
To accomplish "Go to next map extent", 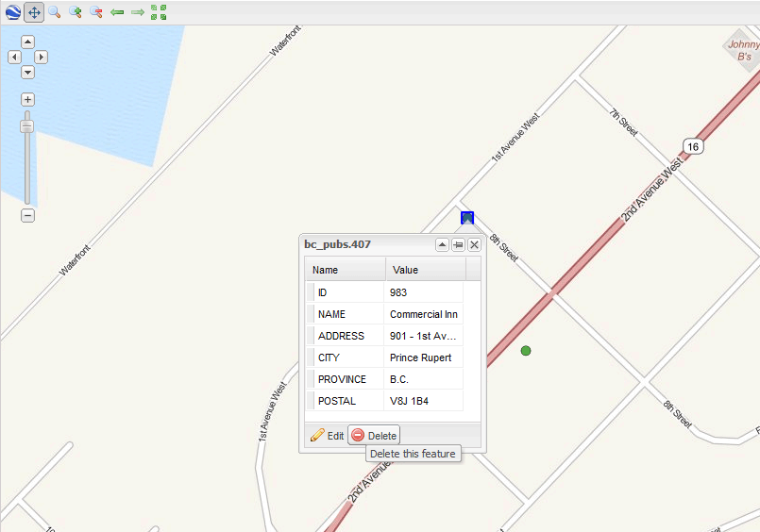I will 138,12.
